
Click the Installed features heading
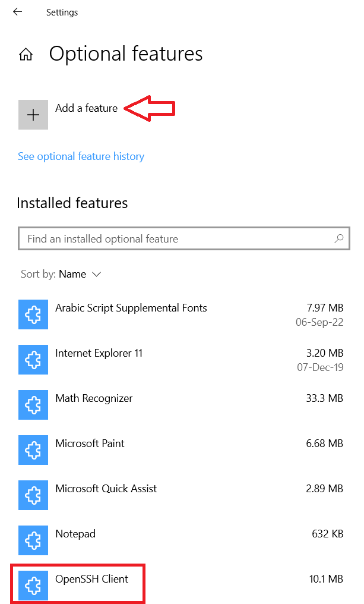click(72, 203)
